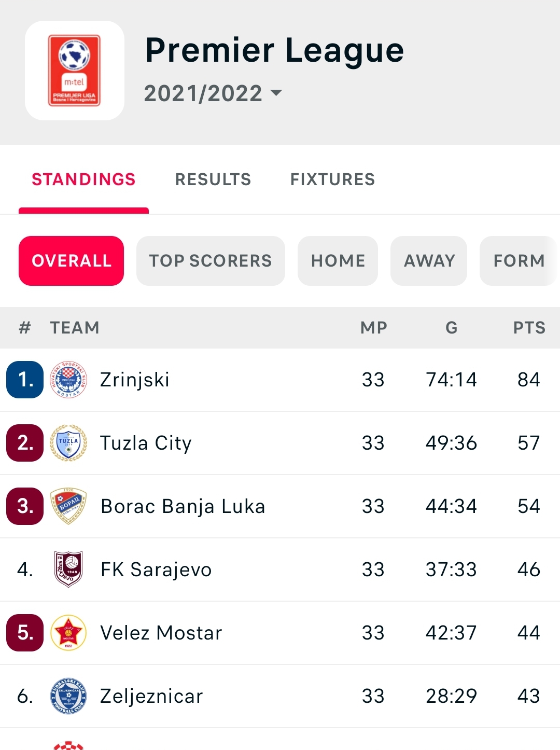The height and width of the screenshot is (750, 560).
Task: Tap the FK Sarajevo club badge
Action: pos(68,570)
